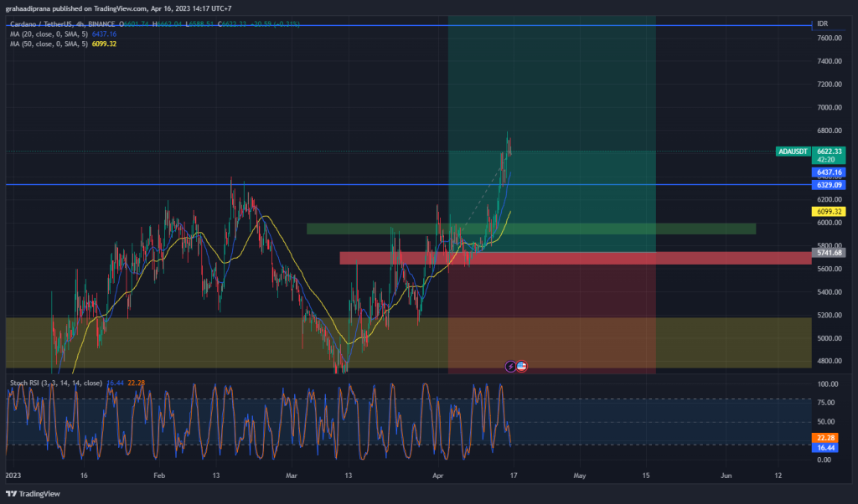Click 75.00 on the Stoch RSI axis
Image resolution: width=858 pixels, height=504 pixels.
825,403
